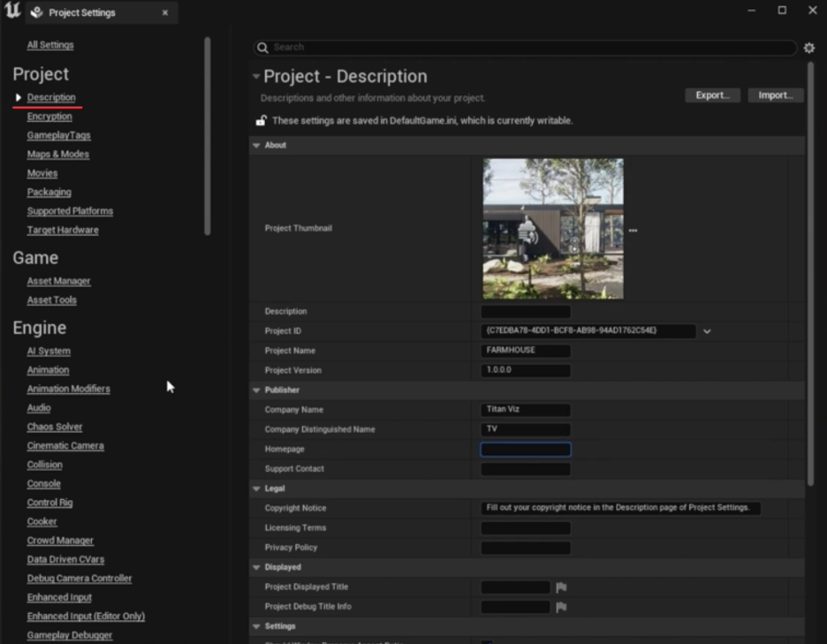Viewport: 827px width, 644px height.
Task: Open Enhanced Input settings
Action: coord(59,598)
